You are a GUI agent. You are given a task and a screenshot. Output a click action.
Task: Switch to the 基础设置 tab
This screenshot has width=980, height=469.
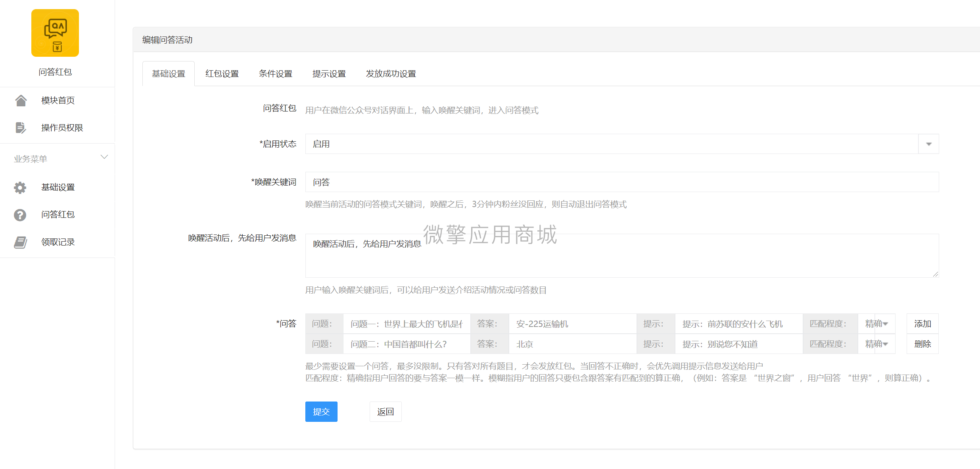pyautogui.click(x=169, y=74)
